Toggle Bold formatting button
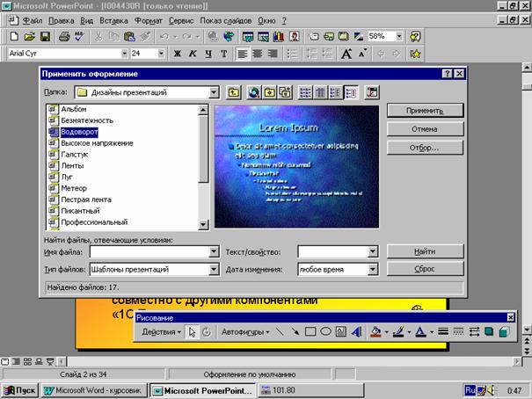 click(x=178, y=54)
